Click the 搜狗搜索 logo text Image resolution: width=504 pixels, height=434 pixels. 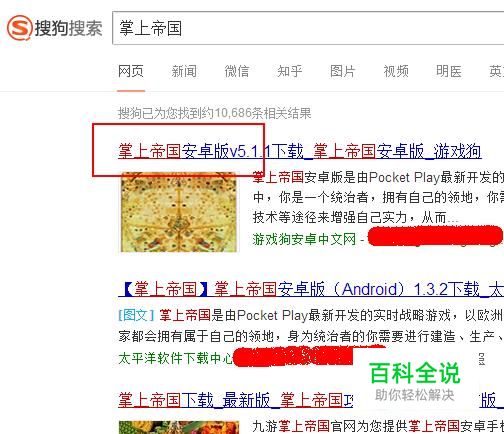pos(68,28)
